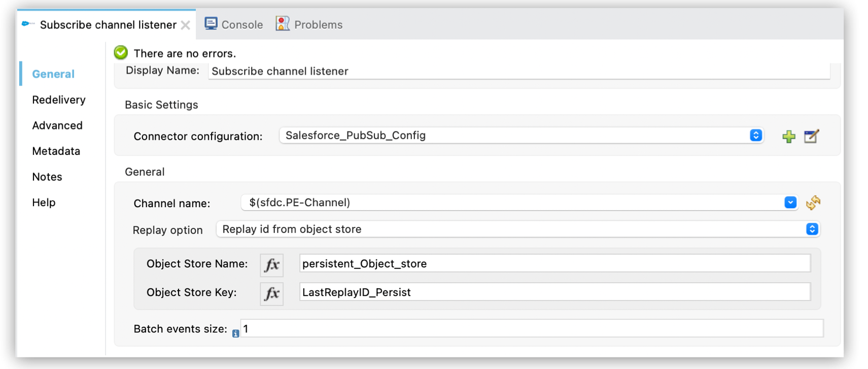This screenshot has width=868, height=369.
Task: Click the Object Store Key field
Action: [x=555, y=292]
